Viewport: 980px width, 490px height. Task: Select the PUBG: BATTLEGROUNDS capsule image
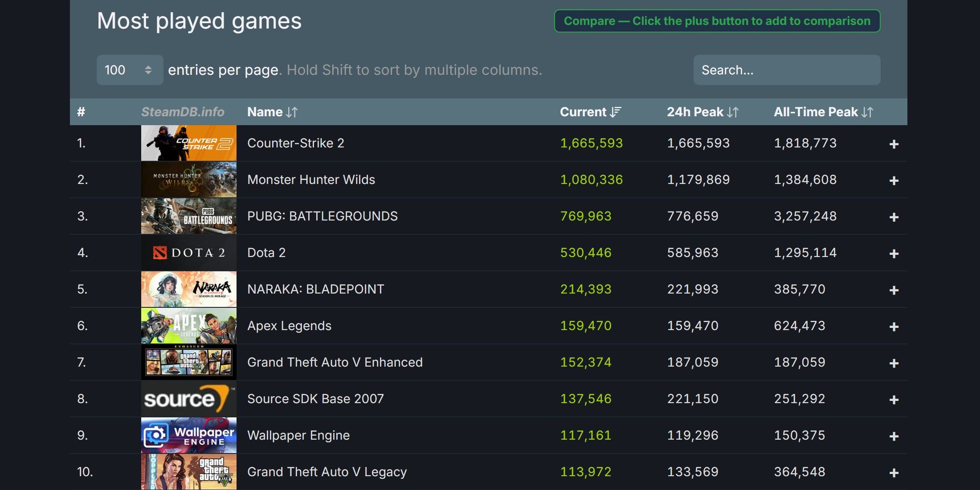click(x=188, y=216)
